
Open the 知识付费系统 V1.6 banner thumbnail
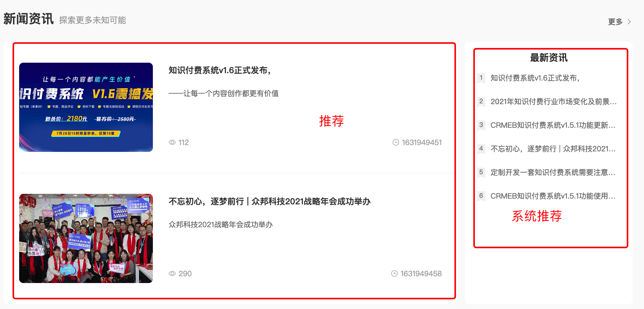(x=86, y=107)
